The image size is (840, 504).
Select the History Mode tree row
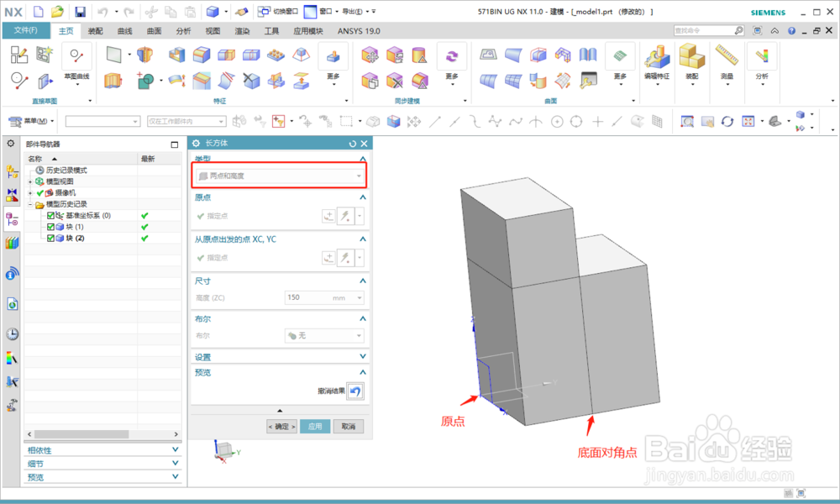coord(102,171)
